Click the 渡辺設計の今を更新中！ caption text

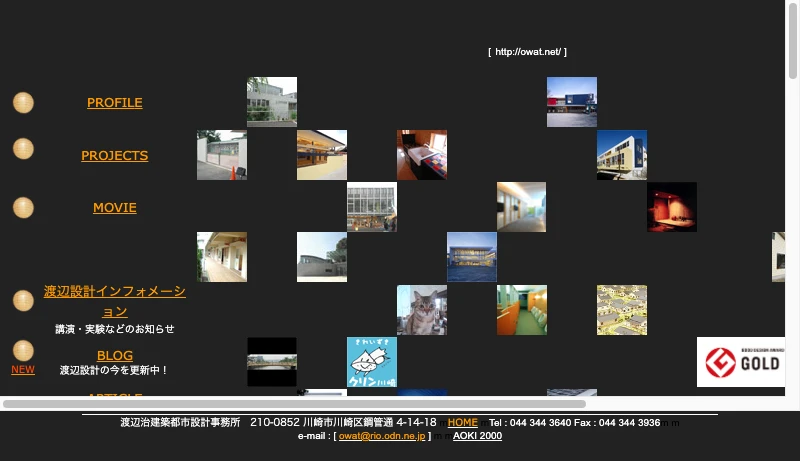pyautogui.click(x=114, y=370)
